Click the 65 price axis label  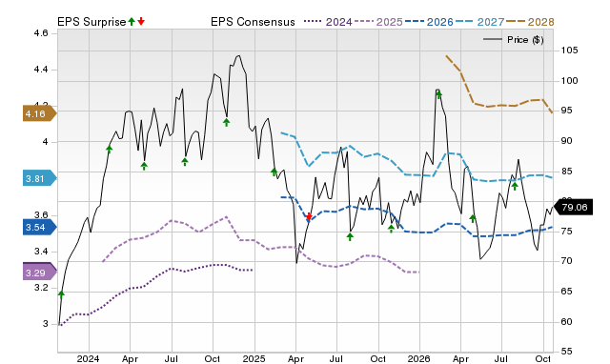(567, 292)
